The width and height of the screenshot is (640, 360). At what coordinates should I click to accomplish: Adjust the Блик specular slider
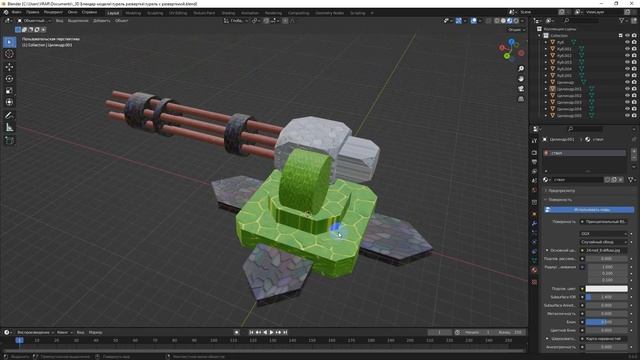point(607,322)
